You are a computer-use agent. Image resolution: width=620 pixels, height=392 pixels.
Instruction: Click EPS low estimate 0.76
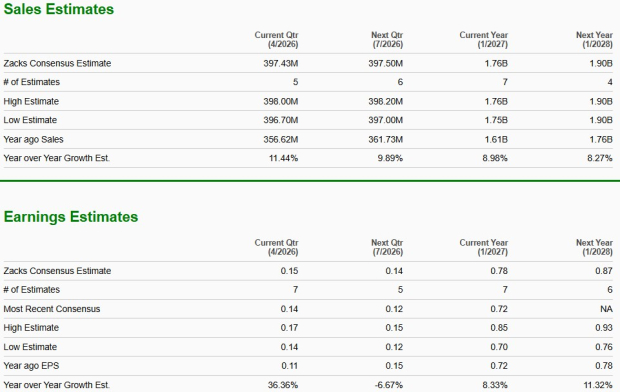coord(604,347)
